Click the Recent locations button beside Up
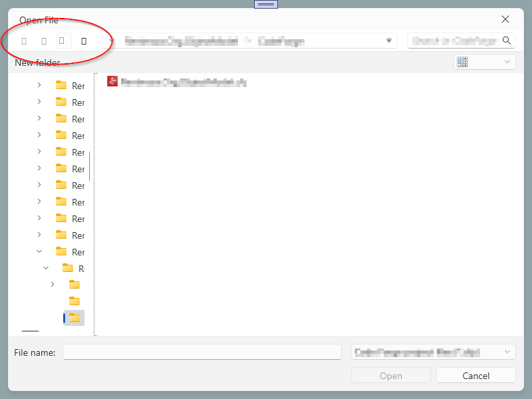The height and width of the screenshot is (399, 532). [63, 41]
